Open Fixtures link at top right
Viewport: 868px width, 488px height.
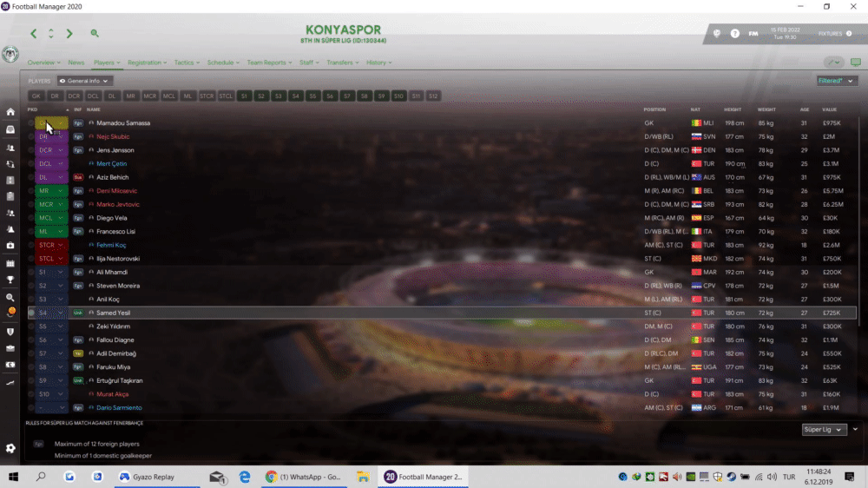coord(835,34)
